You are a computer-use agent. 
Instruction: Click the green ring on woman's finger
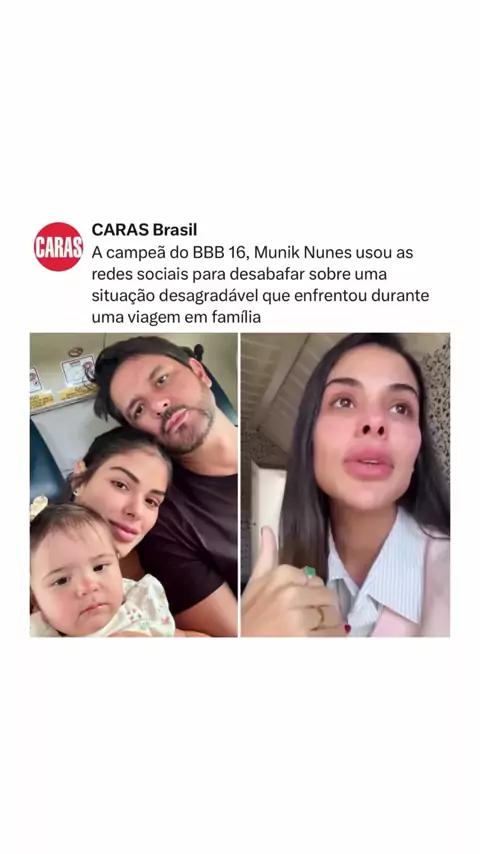309,572
